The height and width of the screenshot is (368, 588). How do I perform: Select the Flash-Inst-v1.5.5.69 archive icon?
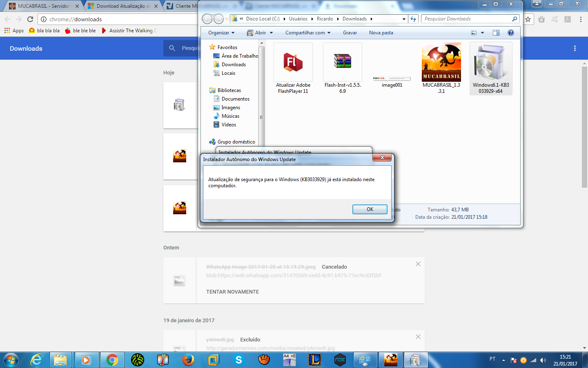(342, 62)
